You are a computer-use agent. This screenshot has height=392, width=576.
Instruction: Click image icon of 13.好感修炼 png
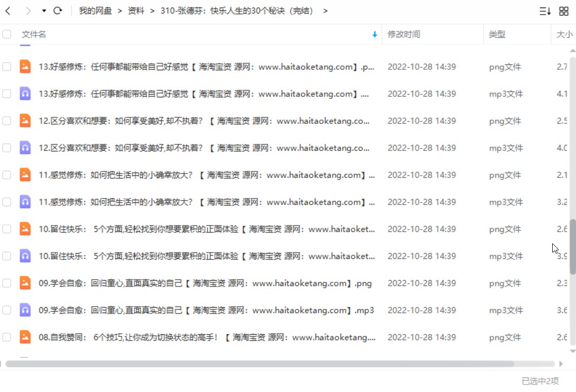(25, 67)
